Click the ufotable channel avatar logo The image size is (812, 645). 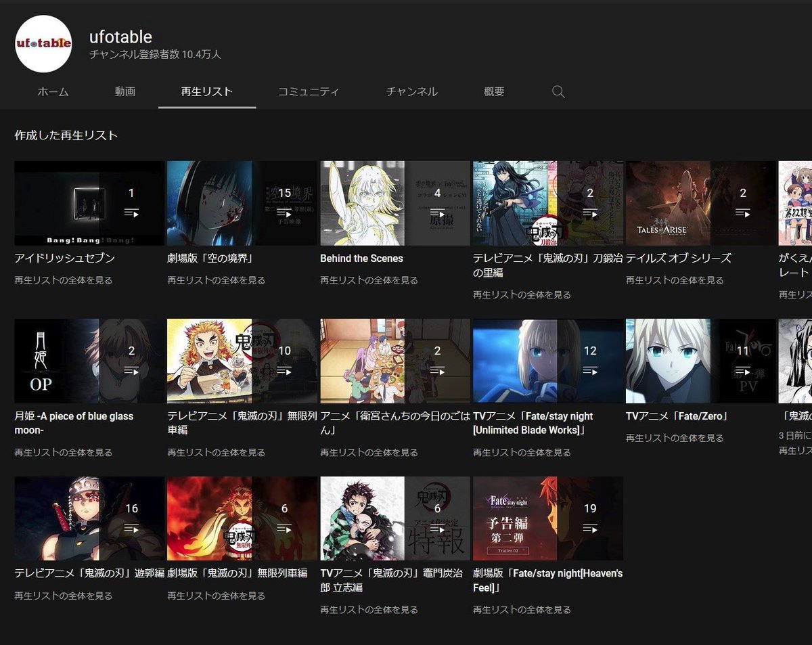(x=43, y=44)
